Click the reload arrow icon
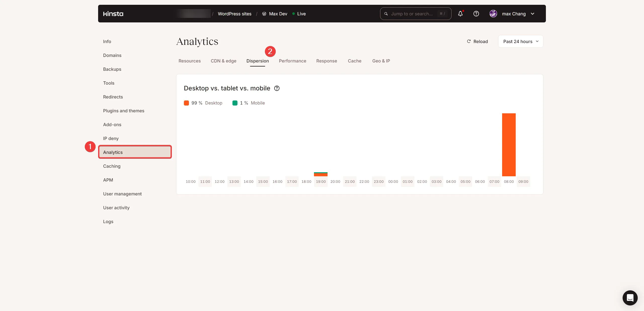The height and width of the screenshot is (311, 644). coord(469,41)
